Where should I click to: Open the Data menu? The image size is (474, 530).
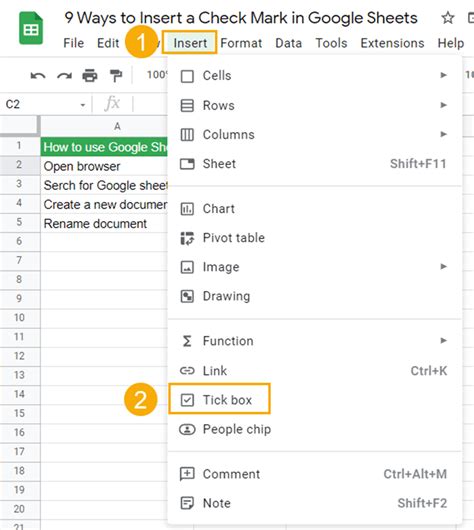[288, 43]
